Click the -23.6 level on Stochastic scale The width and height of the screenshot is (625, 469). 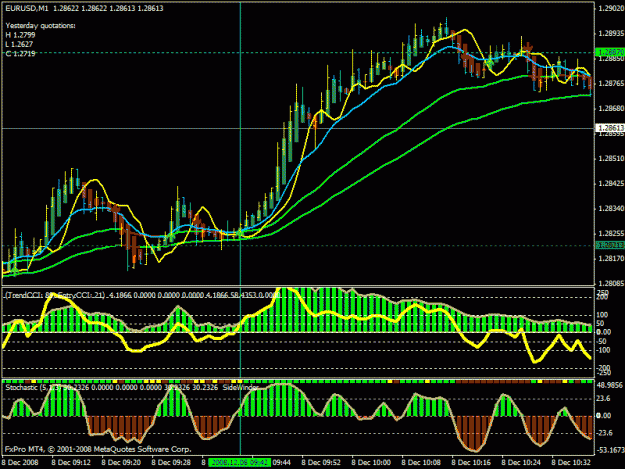pyautogui.click(x=604, y=433)
